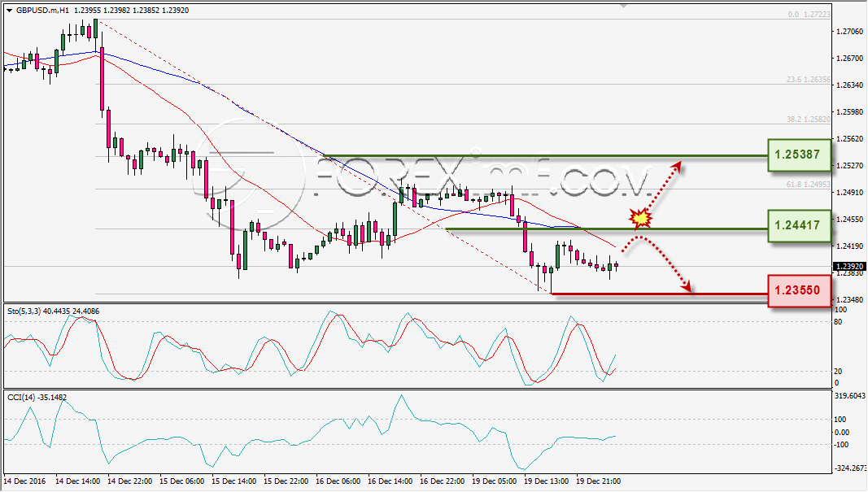Click the time label 19 Dec 21:00
This screenshot has width=868, height=492.
click(598, 481)
